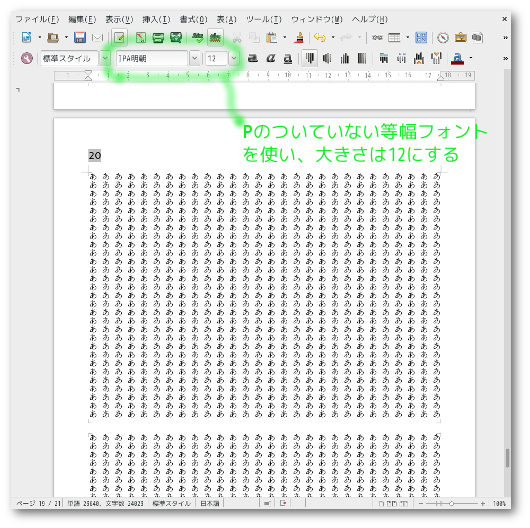Expand the 標準スタイル paragraph style dropdown
The image size is (530, 528).
click(105, 58)
